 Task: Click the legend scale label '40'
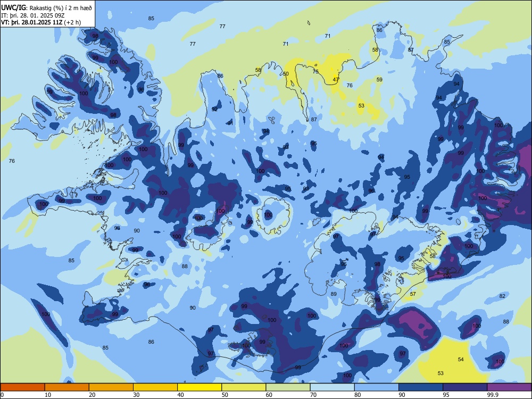coord(180,395)
